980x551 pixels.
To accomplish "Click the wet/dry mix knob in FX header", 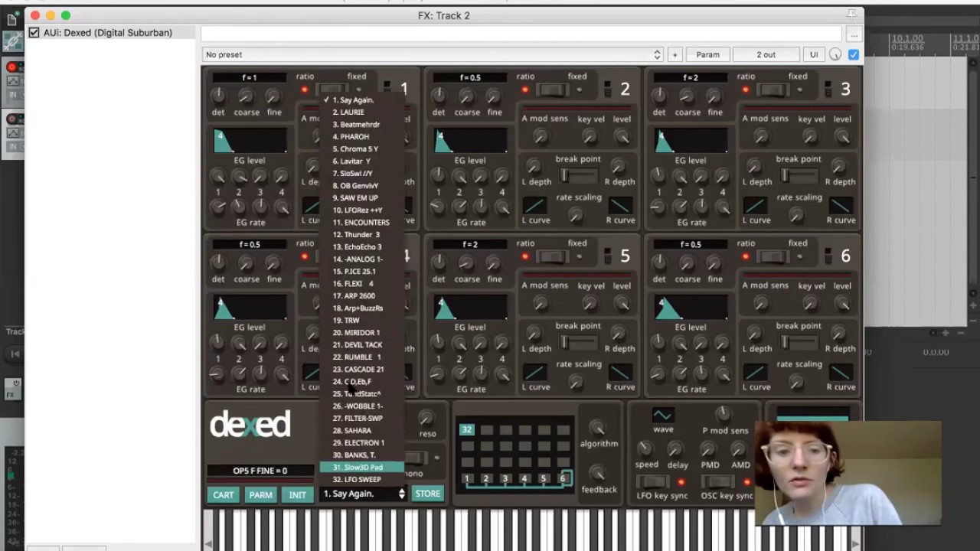I will 835,54.
